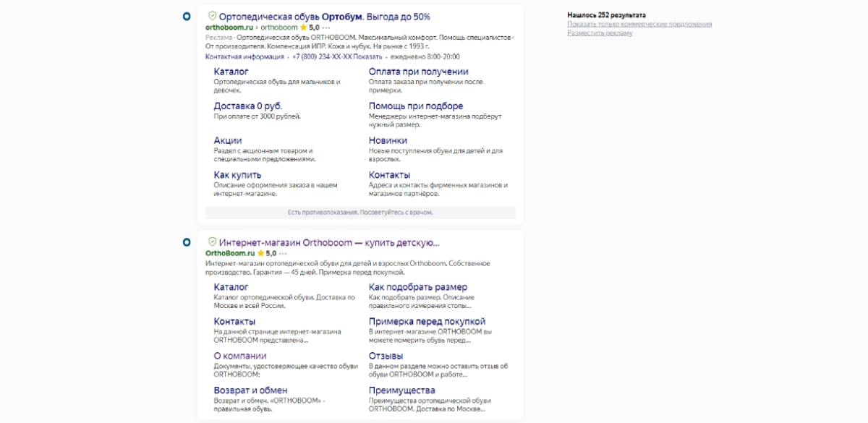This screenshot has height=423, width=868.
Task: Click description 'В интернет-магазине ORTHOBOOM вы можете померить обувь'
Action: tap(430, 336)
